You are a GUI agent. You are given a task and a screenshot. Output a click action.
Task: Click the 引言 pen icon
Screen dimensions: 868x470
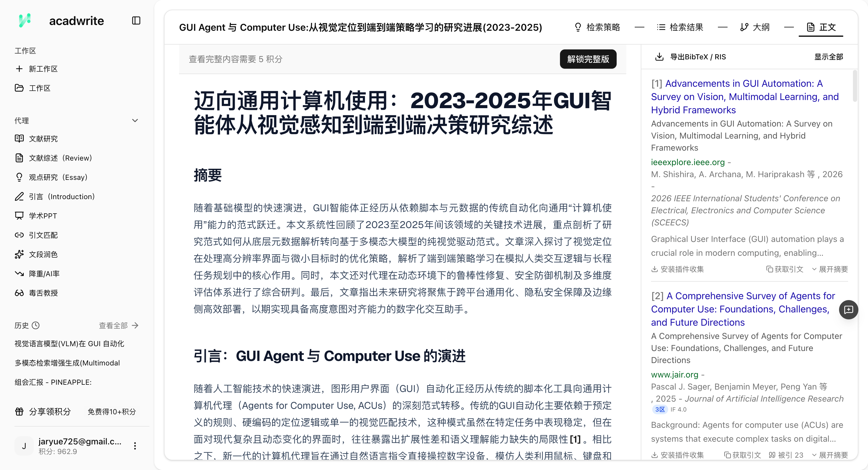[x=19, y=196]
